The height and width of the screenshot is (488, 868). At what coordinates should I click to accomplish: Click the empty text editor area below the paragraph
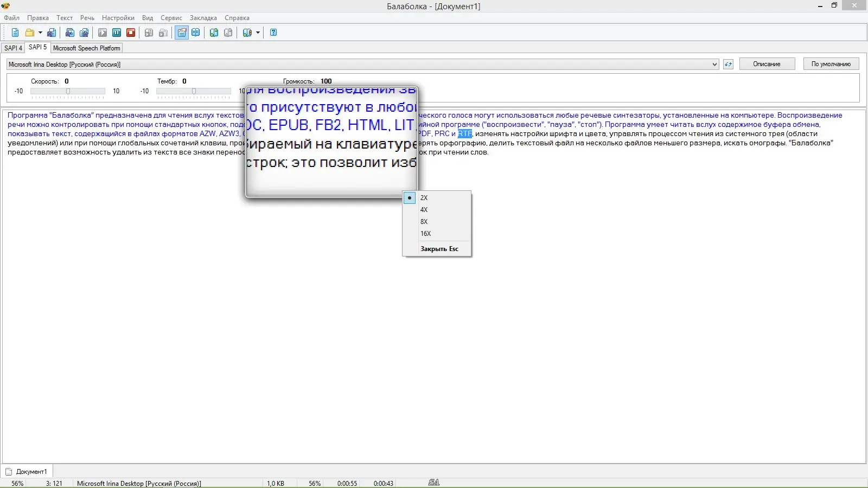(434, 309)
